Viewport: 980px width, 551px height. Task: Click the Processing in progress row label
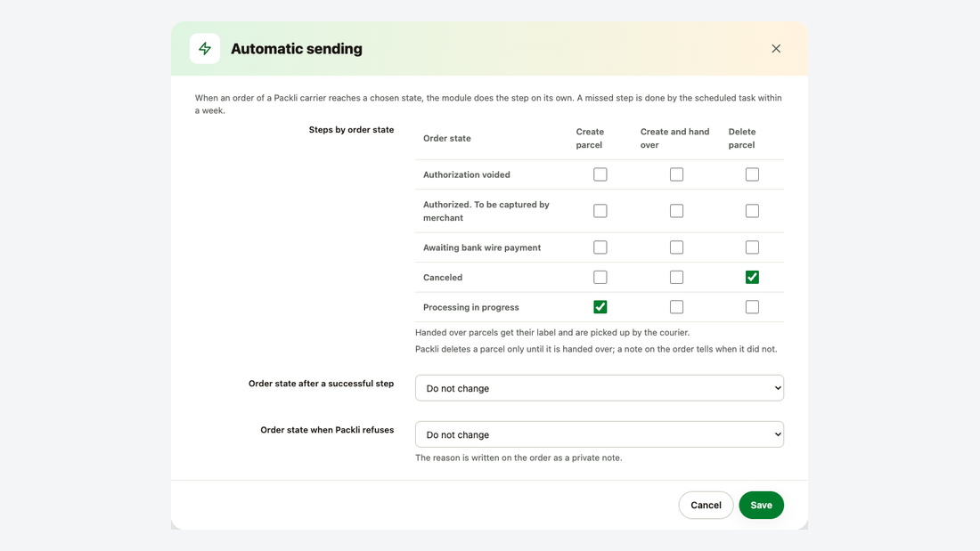470,307
